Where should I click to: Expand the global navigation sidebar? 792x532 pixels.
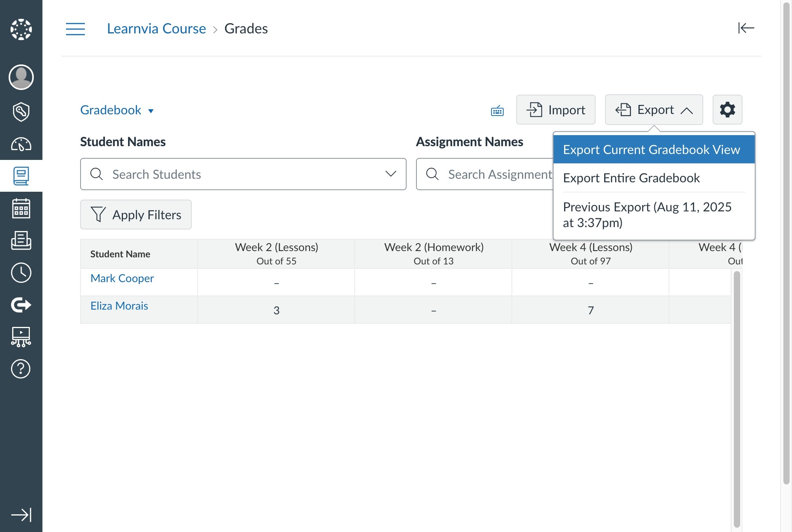[21, 515]
